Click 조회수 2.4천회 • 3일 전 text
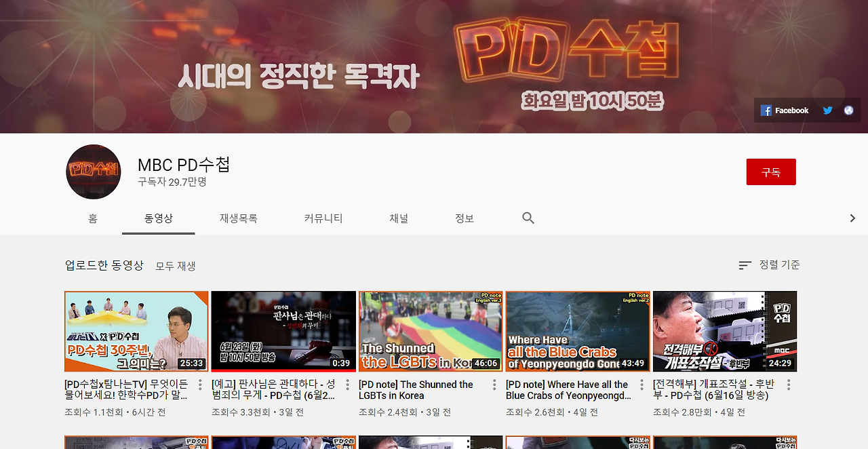The width and height of the screenshot is (868, 449). tap(405, 412)
